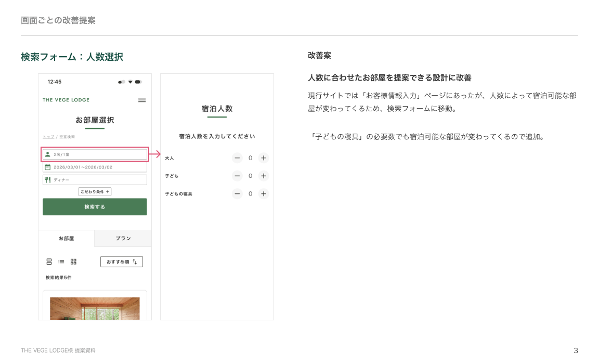Click the 2026/03/01~2026/03/02 date field

95,167
